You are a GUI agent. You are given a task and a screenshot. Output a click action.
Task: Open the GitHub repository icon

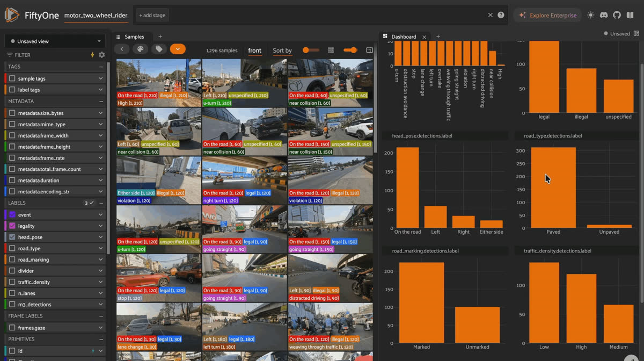[x=617, y=15]
